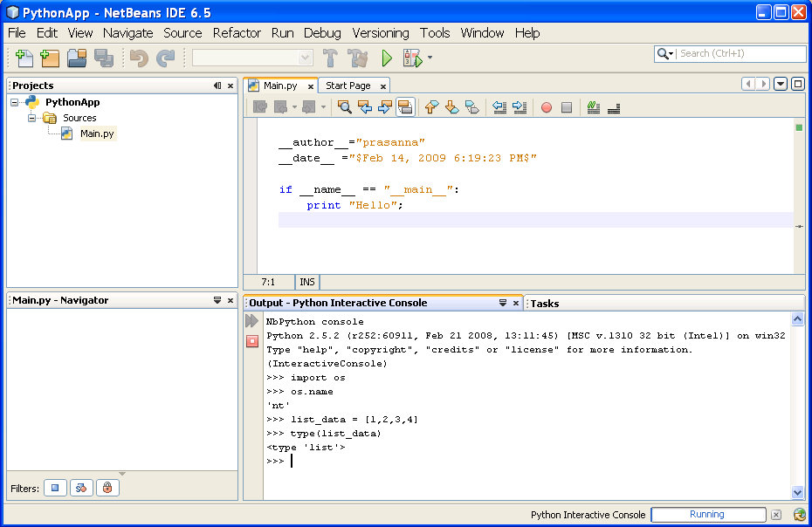Image resolution: width=812 pixels, height=527 pixels.
Task: Click the Search (Ctrl+I) field
Action: [x=740, y=53]
